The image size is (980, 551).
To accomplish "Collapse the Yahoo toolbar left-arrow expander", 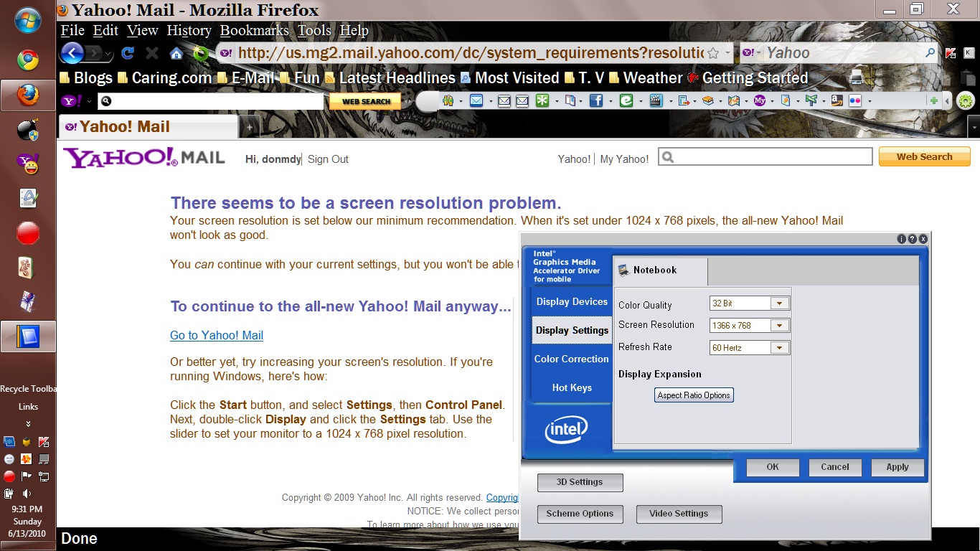I will pyautogui.click(x=948, y=101).
